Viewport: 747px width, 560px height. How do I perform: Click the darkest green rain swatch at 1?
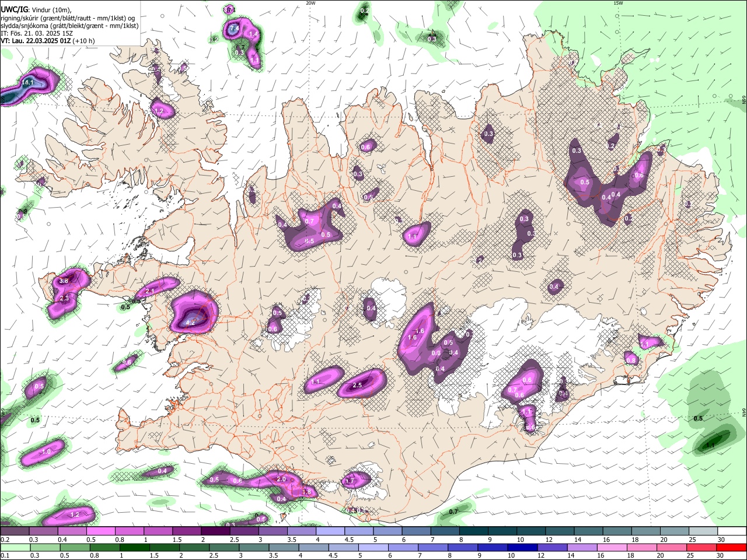[x=134, y=547]
